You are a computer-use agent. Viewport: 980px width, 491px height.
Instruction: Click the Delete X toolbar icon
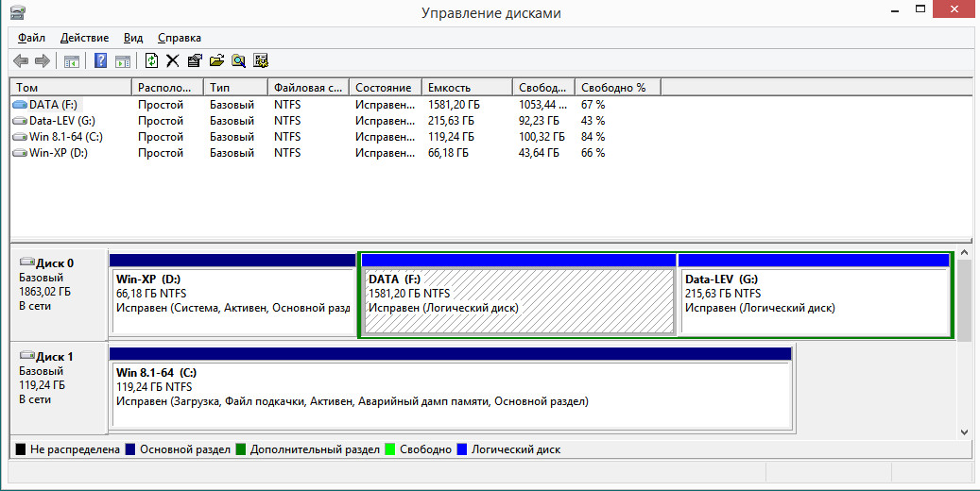tap(173, 60)
